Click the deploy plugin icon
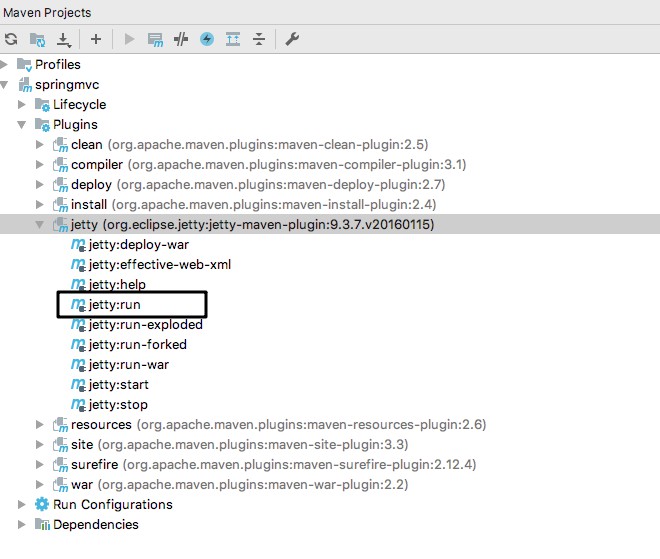This screenshot has height=559, width=660. point(60,185)
